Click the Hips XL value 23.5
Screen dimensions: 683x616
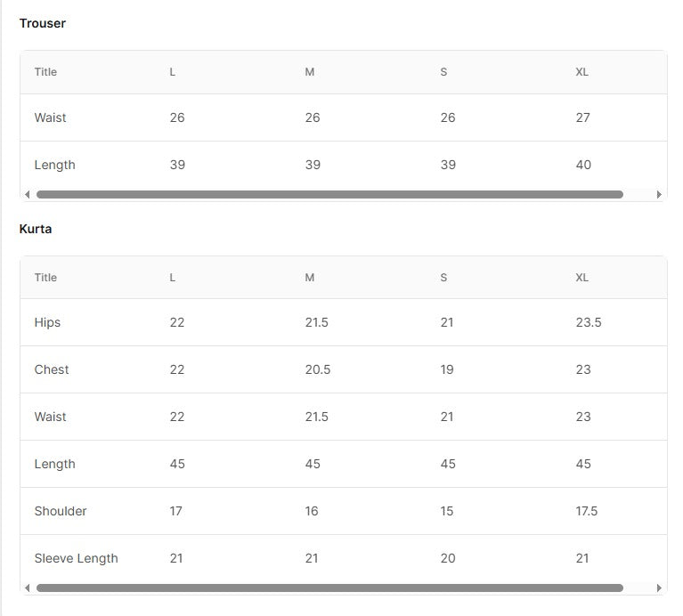coord(589,322)
